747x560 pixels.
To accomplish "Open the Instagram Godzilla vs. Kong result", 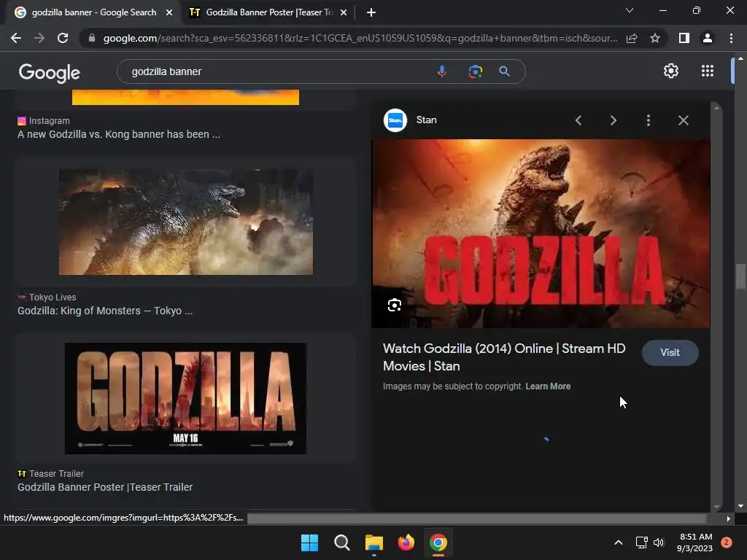I will coord(119,134).
